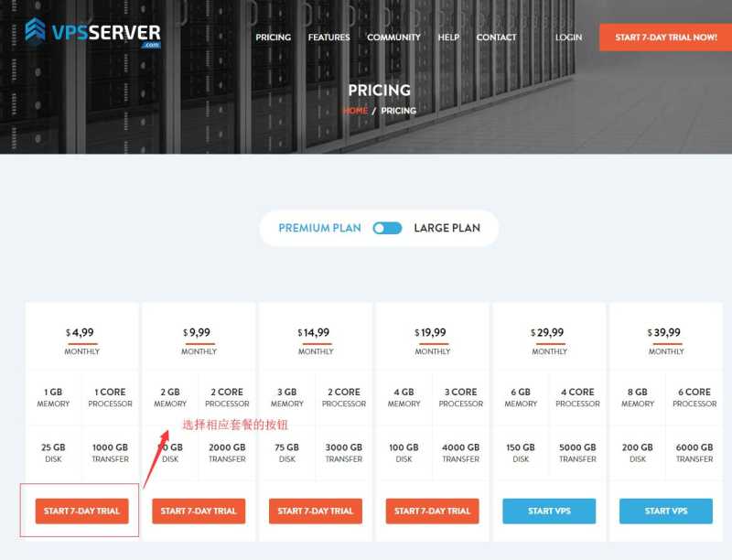Click 2000 GB Transfer cell
Viewport: 732px width, 560px height.
pyautogui.click(x=227, y=453)
